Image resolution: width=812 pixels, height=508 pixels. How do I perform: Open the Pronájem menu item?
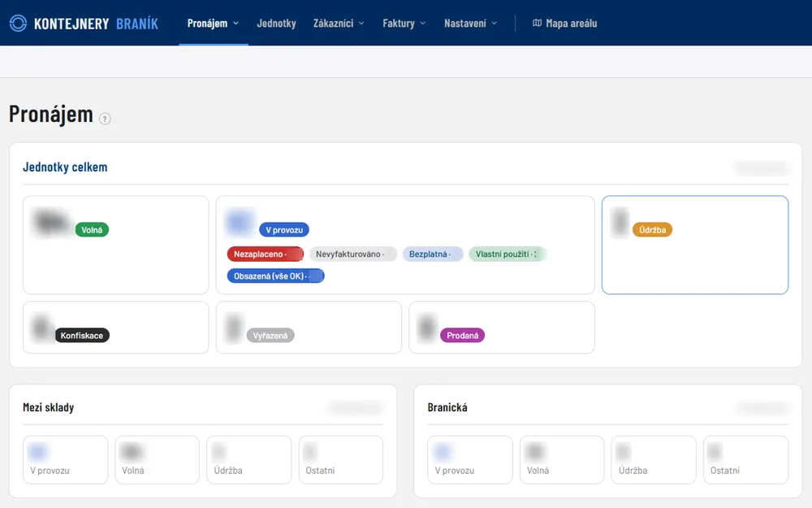point(207,24)
